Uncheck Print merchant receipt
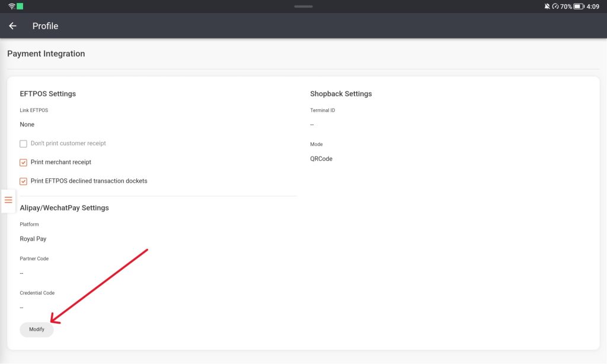This screenshot has width=607, height=364. tap(23, 162)
